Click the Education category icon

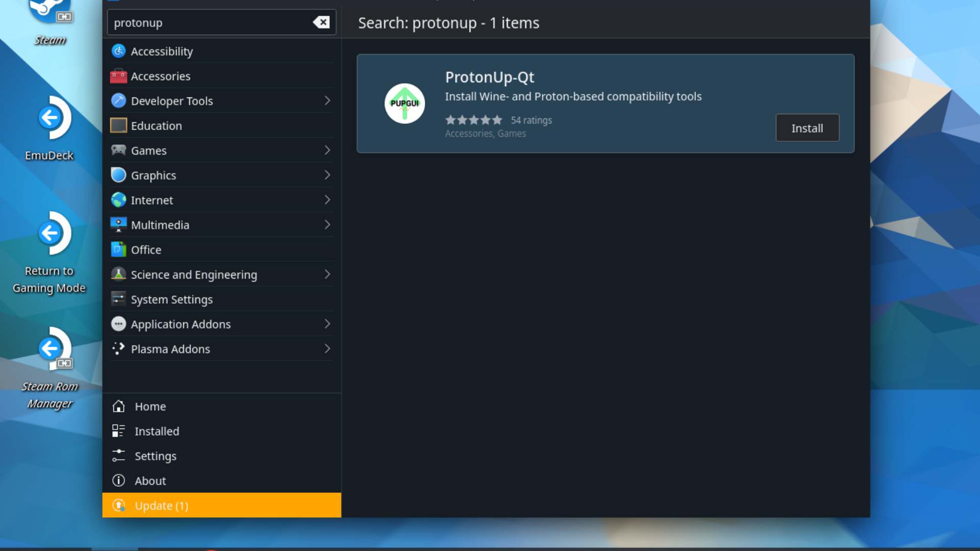tap(118, 126)
